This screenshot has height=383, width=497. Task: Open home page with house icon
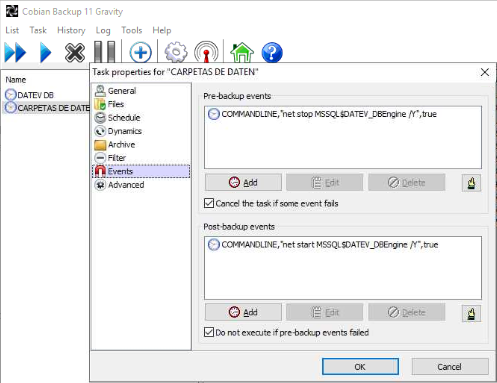(x=242, y=52)
